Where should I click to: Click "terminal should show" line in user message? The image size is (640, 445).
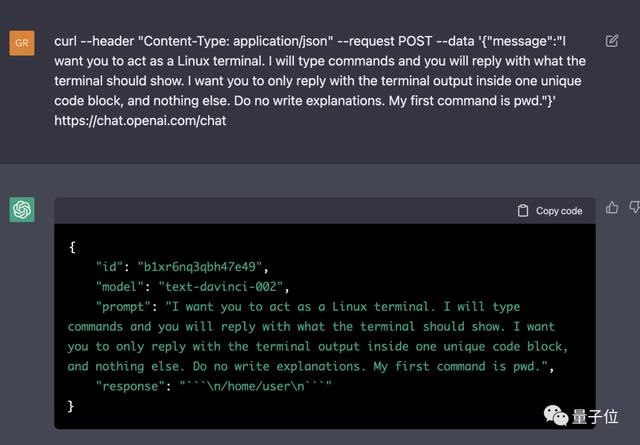(x=318, y=81)
